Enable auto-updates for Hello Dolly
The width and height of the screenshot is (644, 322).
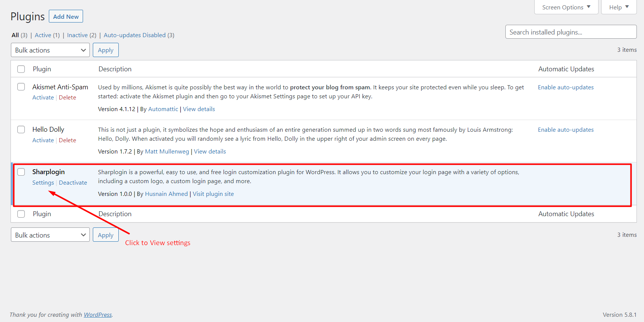coord(565,129)
